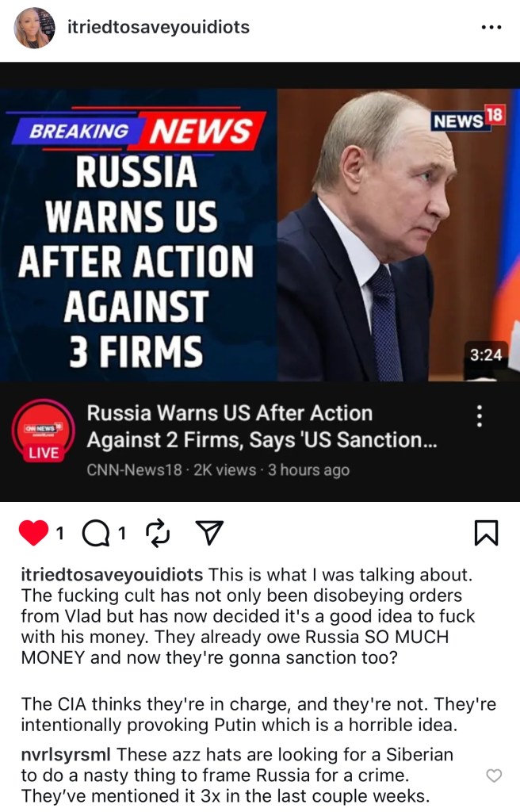This screenshot has width=520, height=812.
Task: Like the nvrlsyrsml comment heart
Action: tap(494, 776)
